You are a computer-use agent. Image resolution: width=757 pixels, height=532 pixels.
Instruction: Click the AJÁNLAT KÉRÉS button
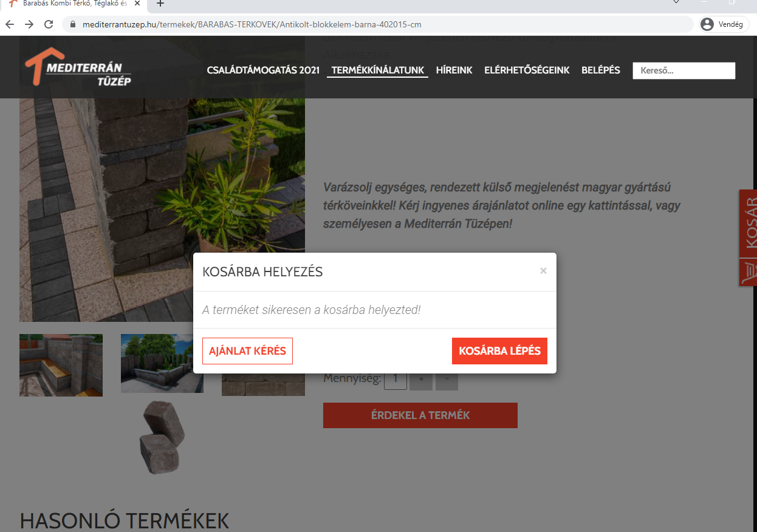pos(247,351)
